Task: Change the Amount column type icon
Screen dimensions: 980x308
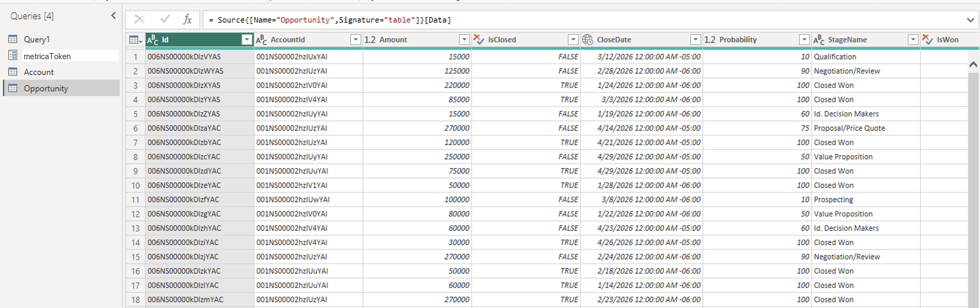Action: (370, 39)
